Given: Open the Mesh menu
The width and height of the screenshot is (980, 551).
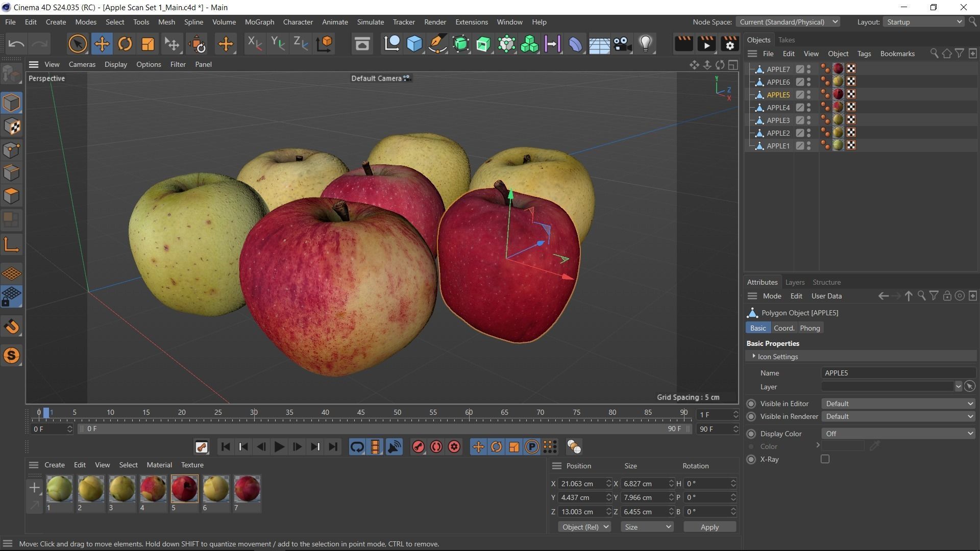Looking at the screenshot, I should click(166, 22).
